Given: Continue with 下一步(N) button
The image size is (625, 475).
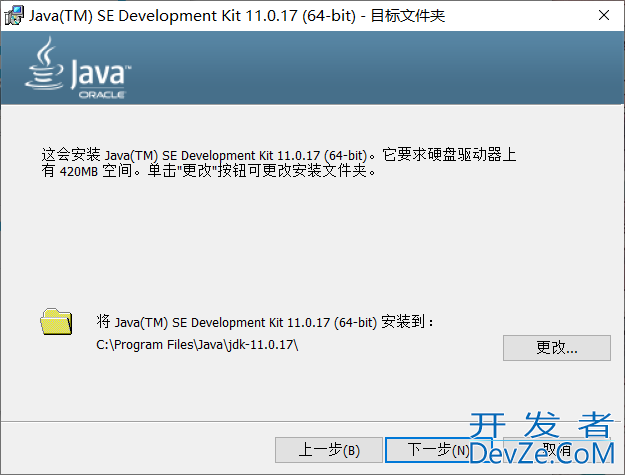Looking at the screenshot, I should [438, 450].
